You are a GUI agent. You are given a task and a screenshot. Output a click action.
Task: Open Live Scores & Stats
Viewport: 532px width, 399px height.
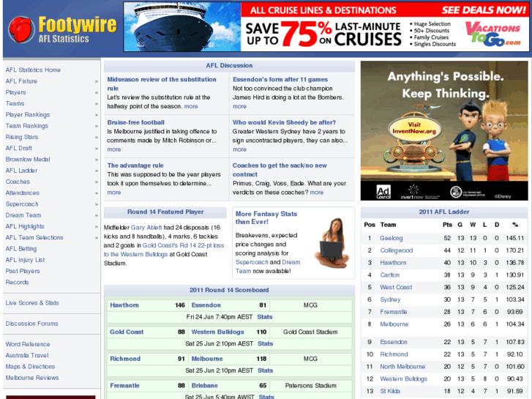tap(32, 303)
